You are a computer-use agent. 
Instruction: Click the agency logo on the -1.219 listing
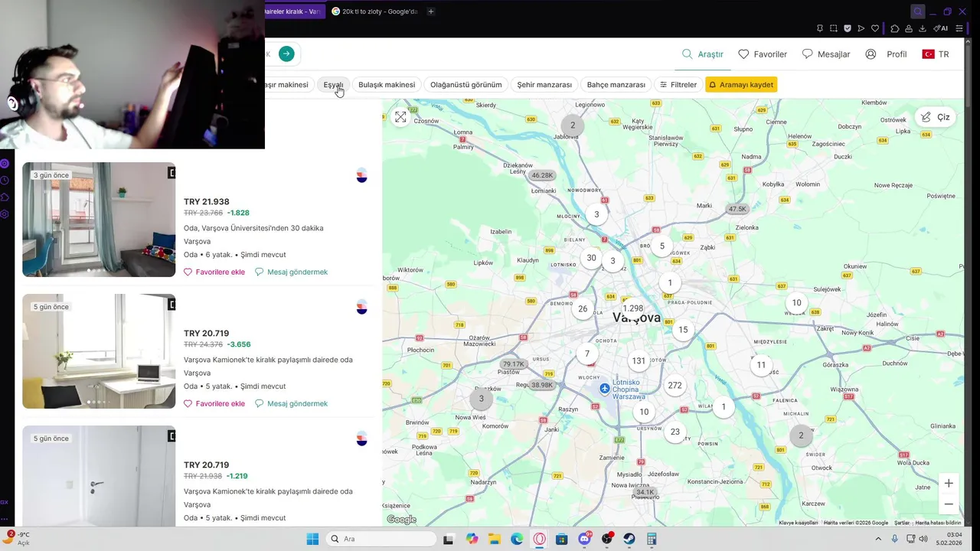362,439
